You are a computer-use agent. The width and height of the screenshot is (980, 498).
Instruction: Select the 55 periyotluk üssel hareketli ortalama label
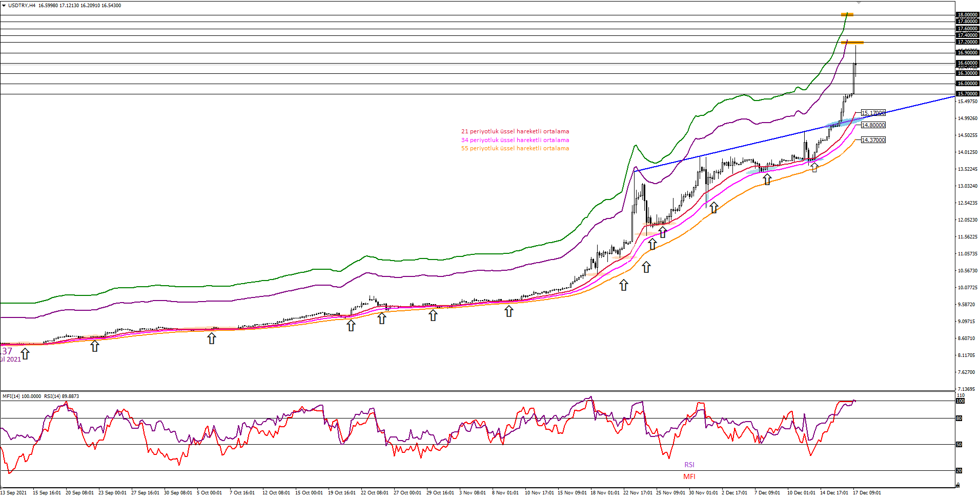(515, 148)
